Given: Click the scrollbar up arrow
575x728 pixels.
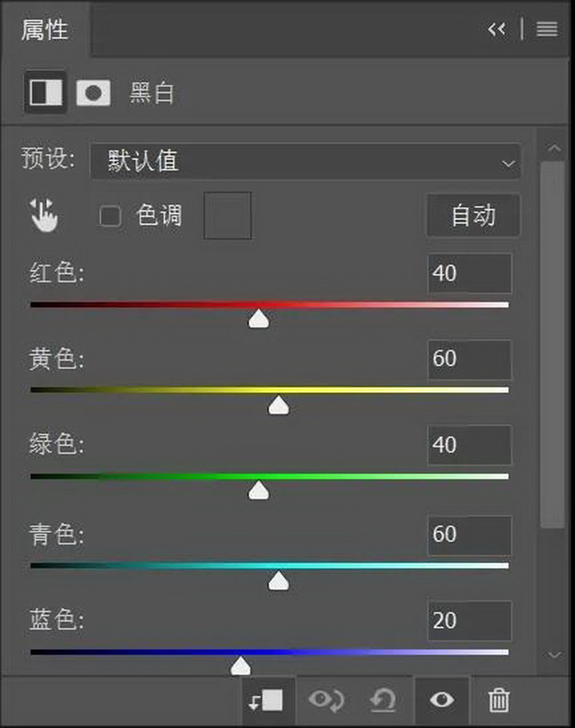Looking at the screenshot, I should [554, 148].
